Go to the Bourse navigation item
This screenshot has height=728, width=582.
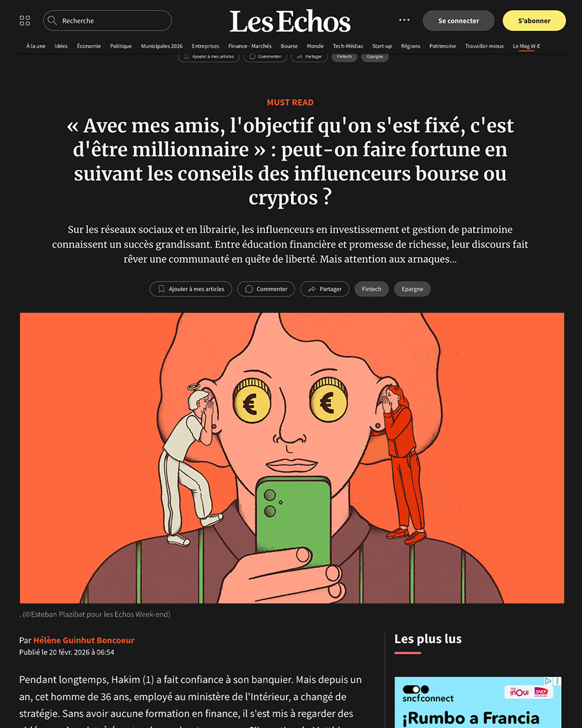click(289, 46)
